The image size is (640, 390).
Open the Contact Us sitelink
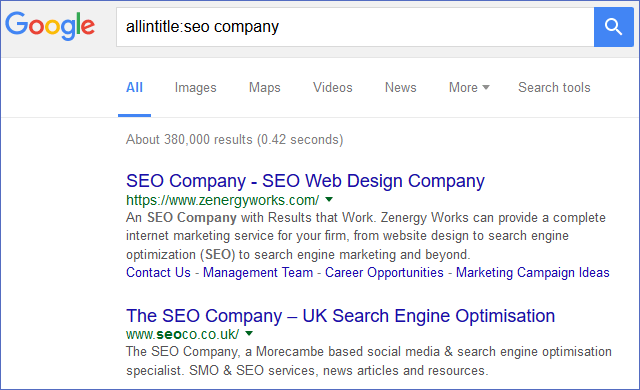[158, 272]
